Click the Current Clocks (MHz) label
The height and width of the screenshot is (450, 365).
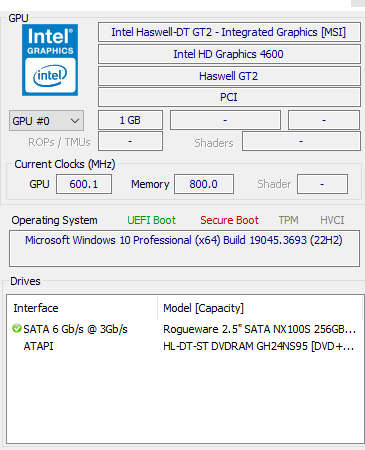(x=65, y=164)
